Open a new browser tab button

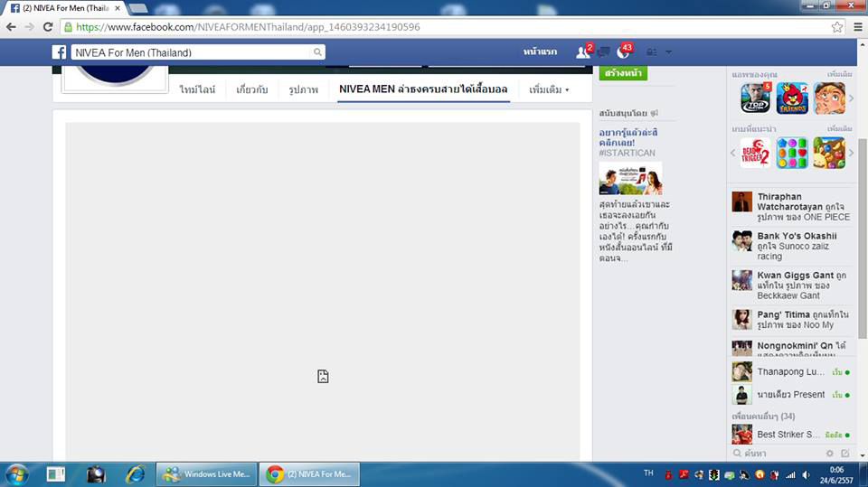click(138, 8)
